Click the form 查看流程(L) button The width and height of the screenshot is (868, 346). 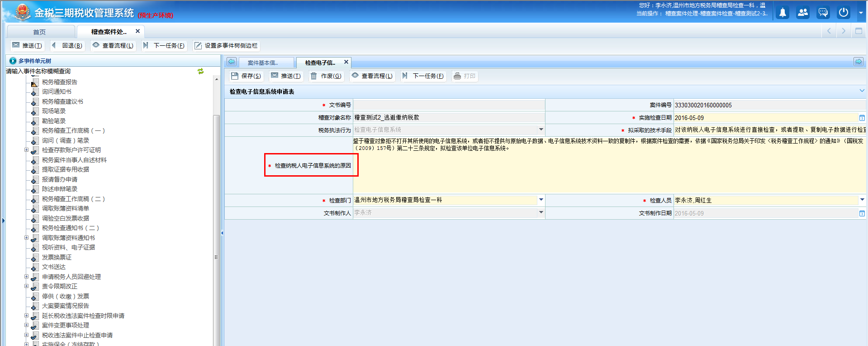click(372, 76)
